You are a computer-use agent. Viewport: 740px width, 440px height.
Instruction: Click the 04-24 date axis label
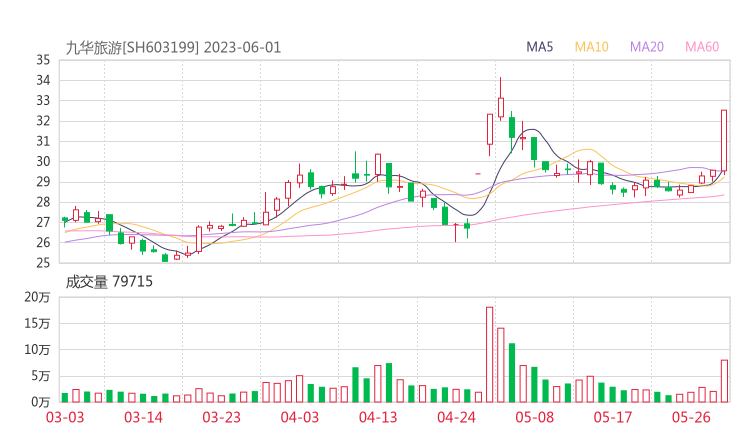coord(456,417)
